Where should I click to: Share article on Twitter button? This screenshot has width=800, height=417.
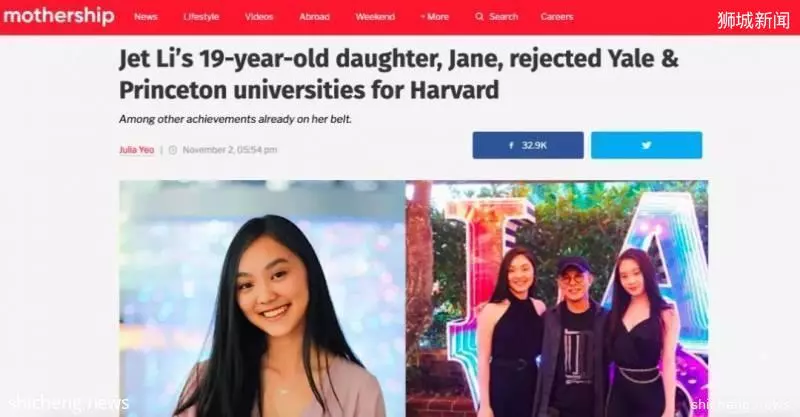tap(646, 145)
